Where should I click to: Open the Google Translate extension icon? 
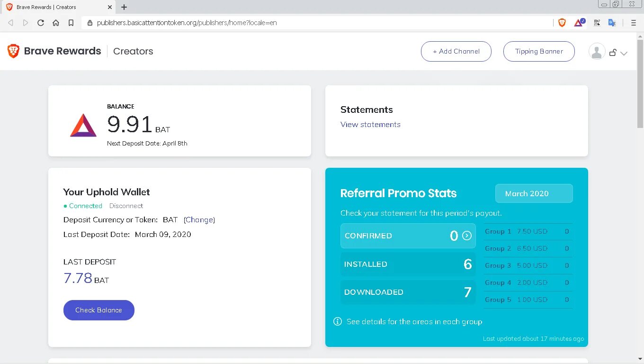(x=612, y=23)
